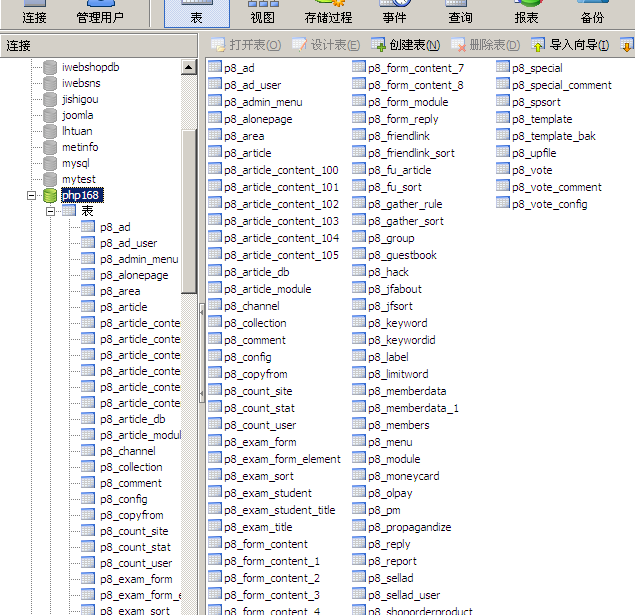Select the mytest database icon
This screenshot has width=635, height=615.
point(50,179)
